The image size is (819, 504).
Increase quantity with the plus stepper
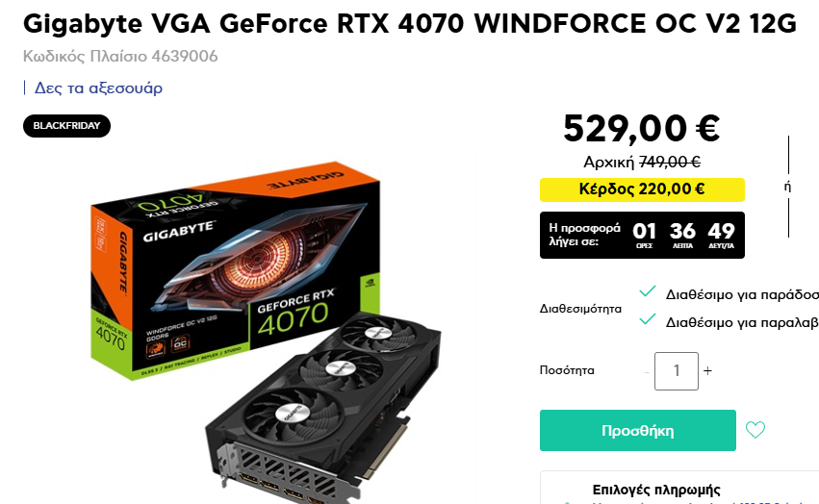click(707, 371)
